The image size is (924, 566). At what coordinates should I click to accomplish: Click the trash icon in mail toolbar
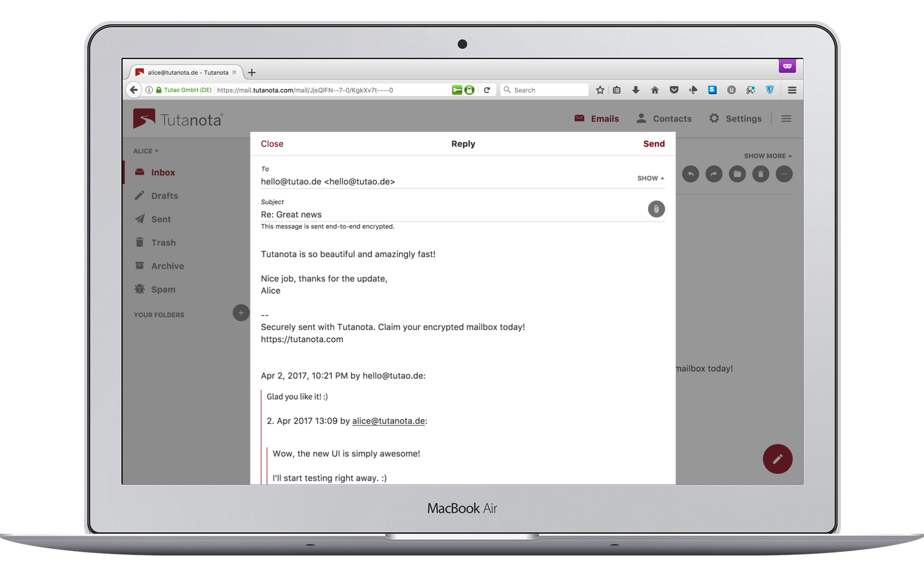click(x=761, y=174)
